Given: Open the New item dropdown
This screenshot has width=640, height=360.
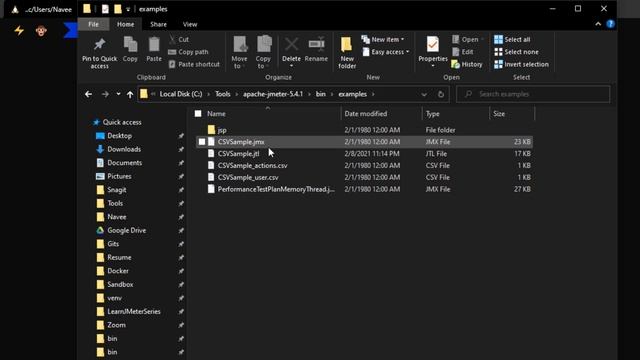Looking at the screenshot, I should click(x=383, y=39).
